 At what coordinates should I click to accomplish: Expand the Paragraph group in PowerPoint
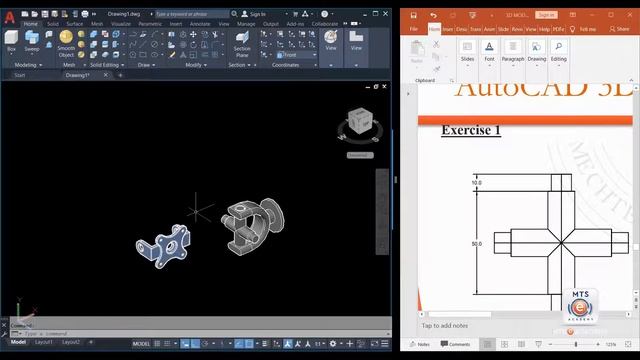point(513,53)
